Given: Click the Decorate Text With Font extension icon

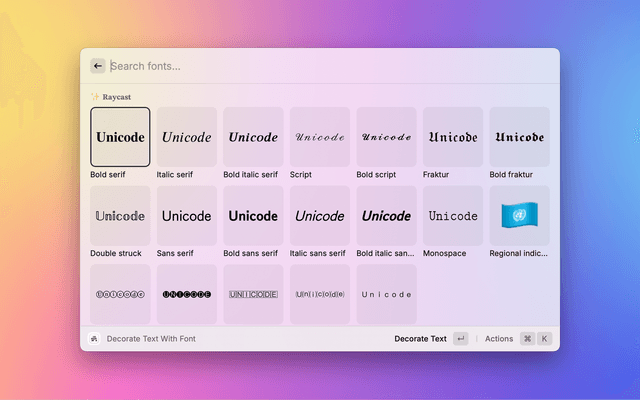Looking at the screenshot, I should (x=94, y=339).
